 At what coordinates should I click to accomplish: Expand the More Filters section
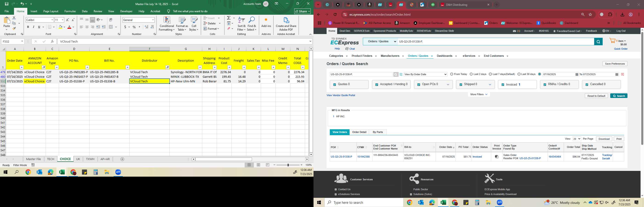[x=479, y=95]
